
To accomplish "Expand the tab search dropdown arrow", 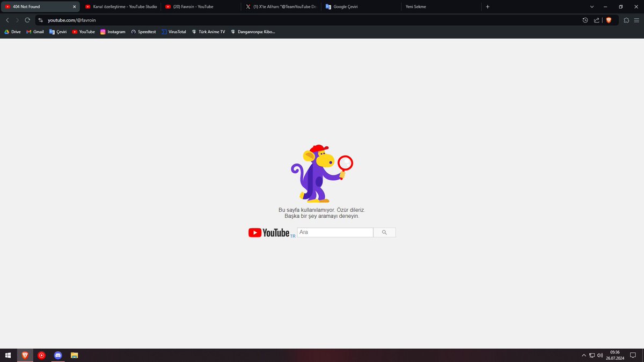I will [592, 6].
